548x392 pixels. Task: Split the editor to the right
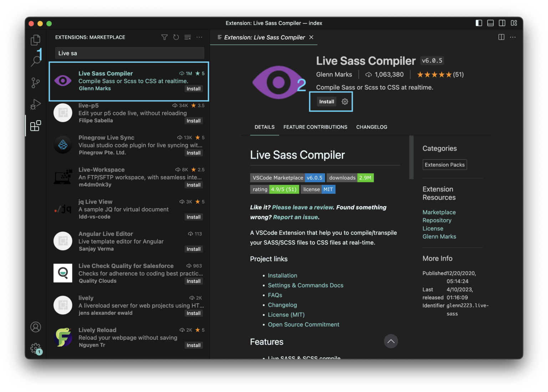coord(501,37)
